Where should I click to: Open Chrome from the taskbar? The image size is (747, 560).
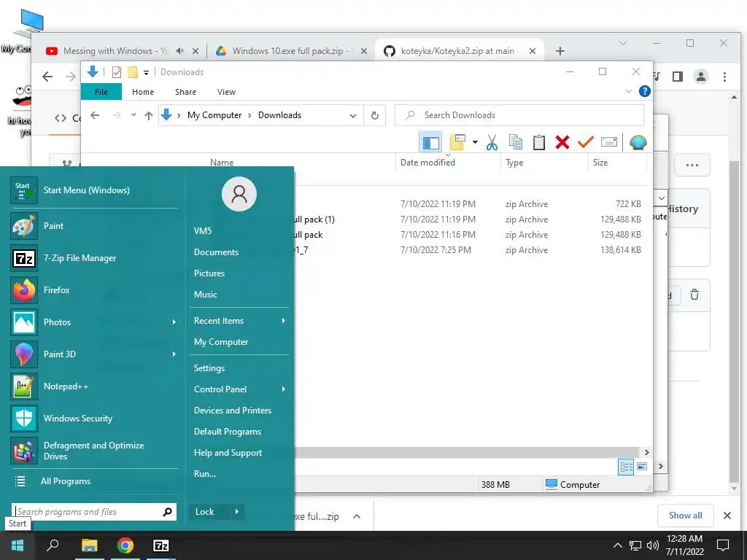[125, 545]
